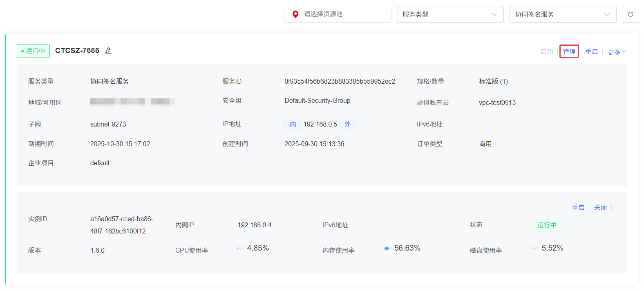The image size is (644, 291).
Task: Click the 内存使用率 progress bar
Action: pyautogui.click(x=388, y=248)
